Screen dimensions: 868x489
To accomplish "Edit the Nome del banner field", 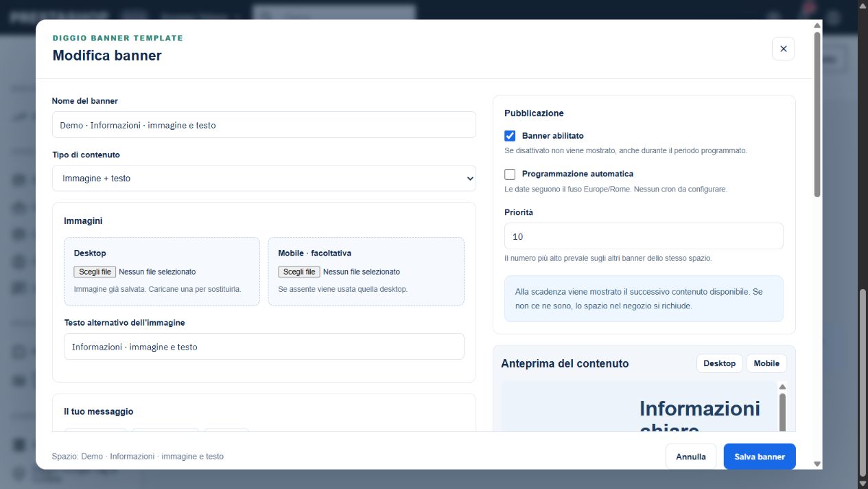I will pyautogui.click(x=263, y=125).
